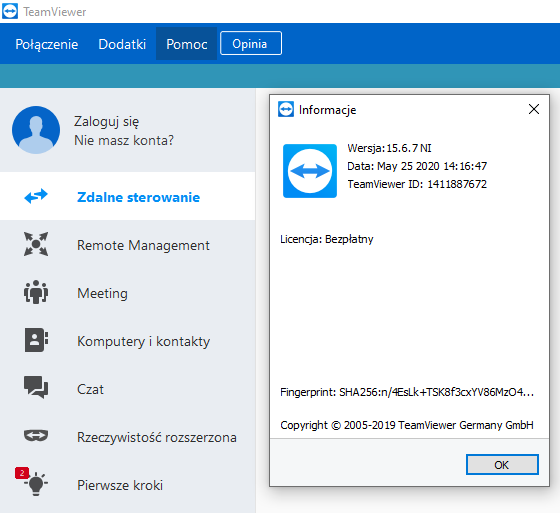Click the Czat speech bubbles icon
Image resolution: width=560 pixels, height=513 pixels.
[36, 387]
